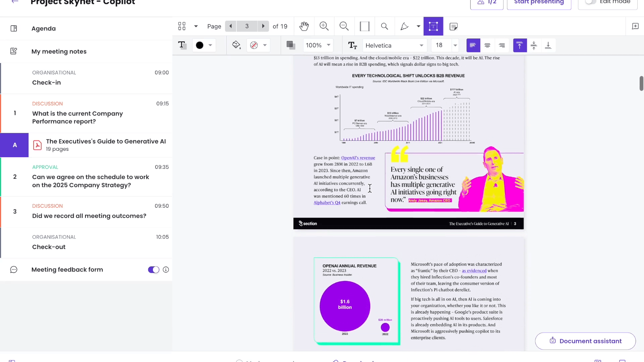The height and width of the screenshot is (362, 644).
Task: Open the comments notes panel icon
Action: 453,26
